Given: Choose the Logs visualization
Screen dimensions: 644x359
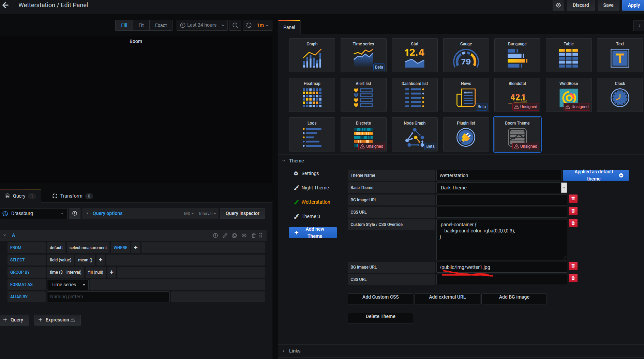Looking at the screenshot, I should pyautogui.click(x=312, y=134).
